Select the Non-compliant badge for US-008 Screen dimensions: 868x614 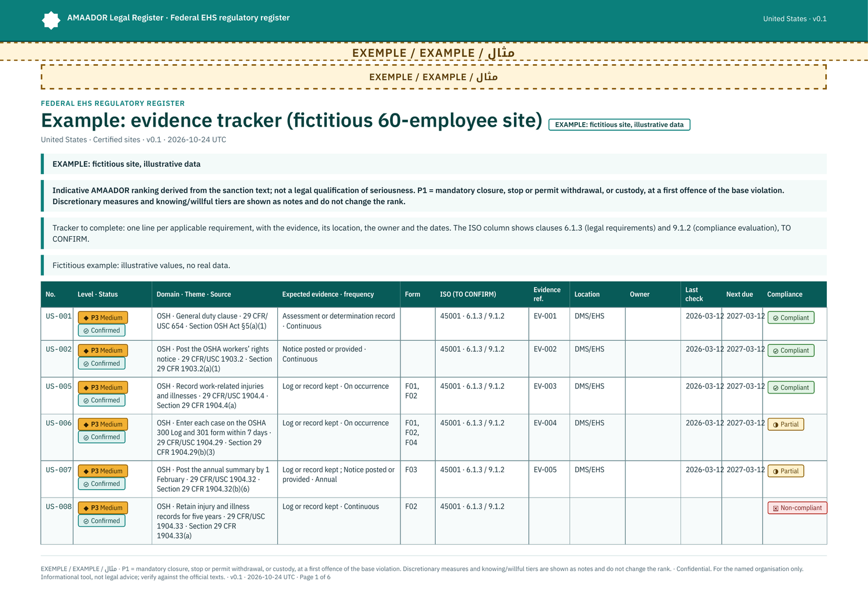click(x=797, y=508)
